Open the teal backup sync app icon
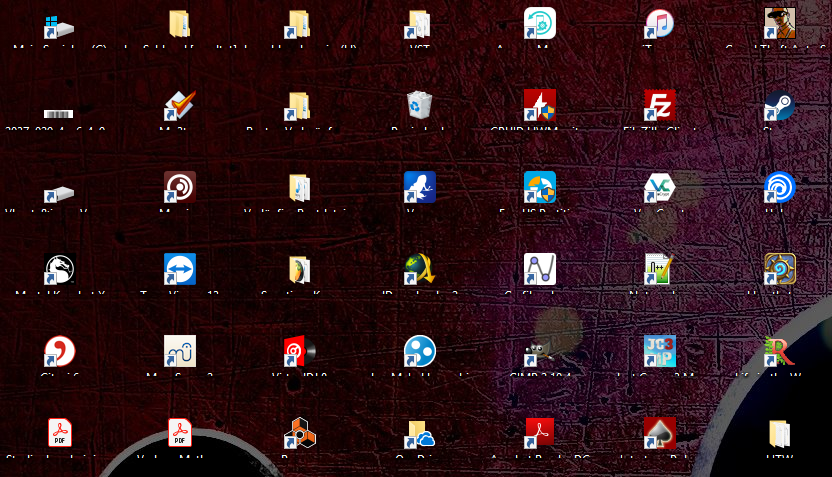The height and width of the screenshot is (477, 832). point(540,23)
